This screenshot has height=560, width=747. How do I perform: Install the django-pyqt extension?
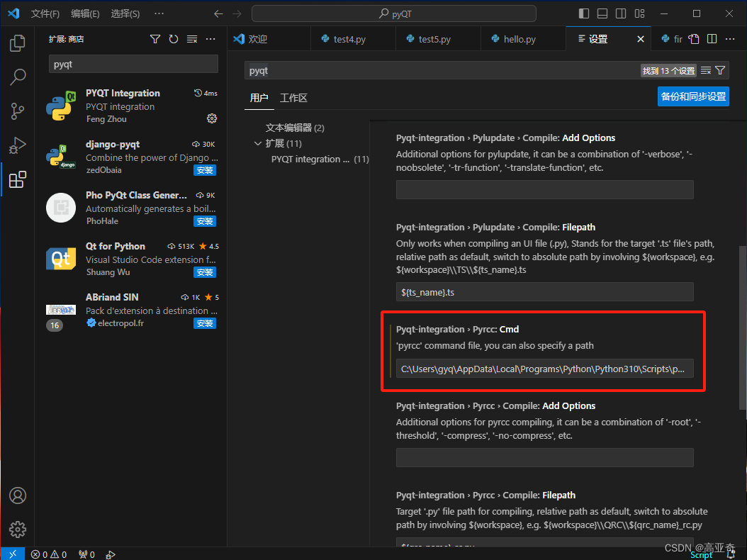pos(205,170)
